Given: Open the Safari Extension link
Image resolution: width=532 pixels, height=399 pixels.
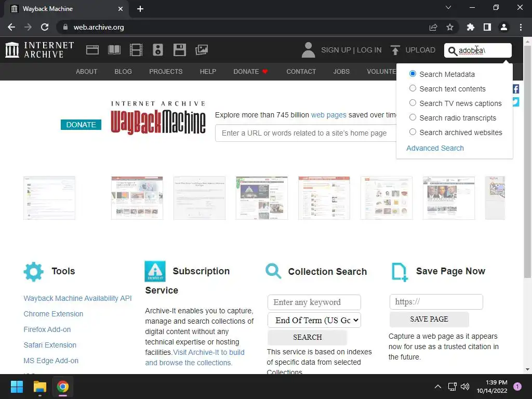Looking at the screenshot, I should 50,345.
